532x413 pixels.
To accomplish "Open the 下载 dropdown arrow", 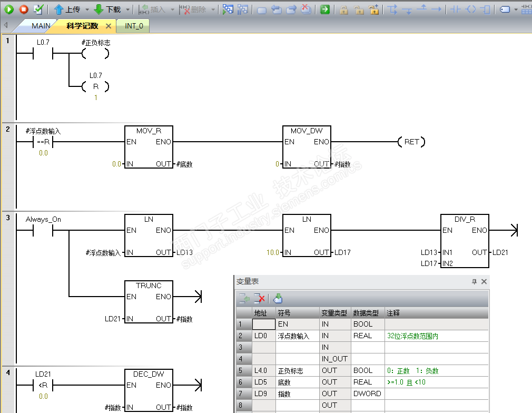I will (127, 9).
